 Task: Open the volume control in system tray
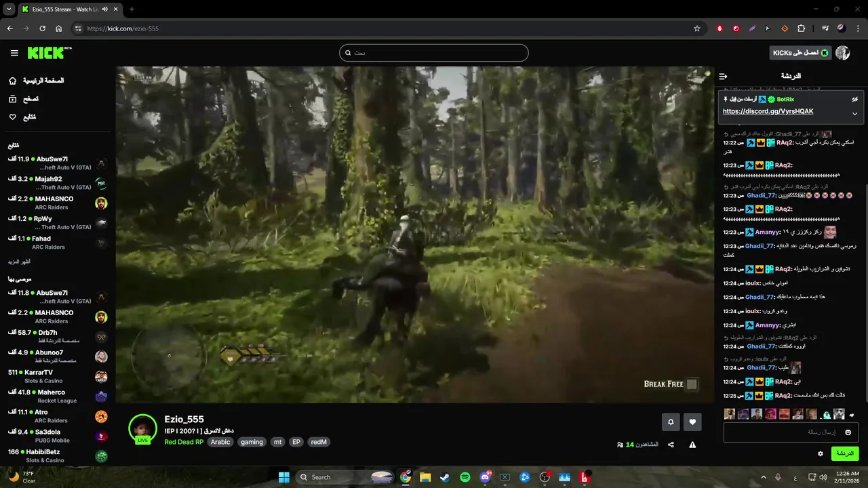823,477
